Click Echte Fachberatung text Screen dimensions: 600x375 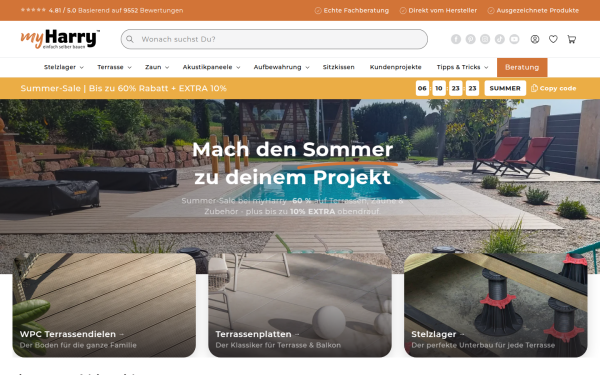(356, 11)
